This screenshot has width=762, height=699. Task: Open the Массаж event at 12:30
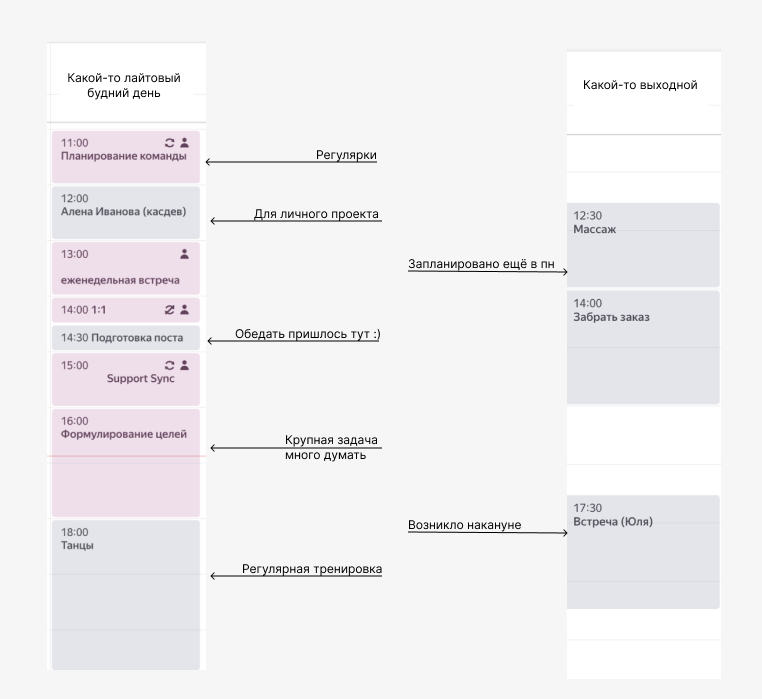[x=642, y=245]
